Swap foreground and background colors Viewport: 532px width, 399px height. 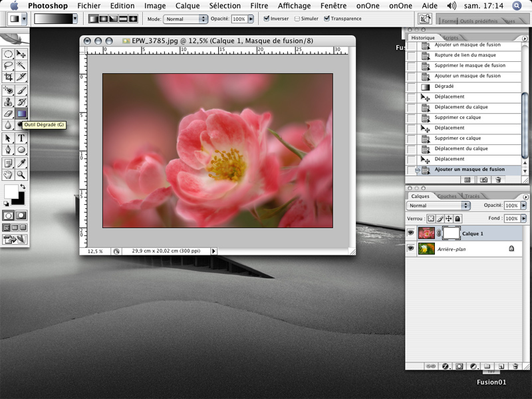click(x=23, y=187)
